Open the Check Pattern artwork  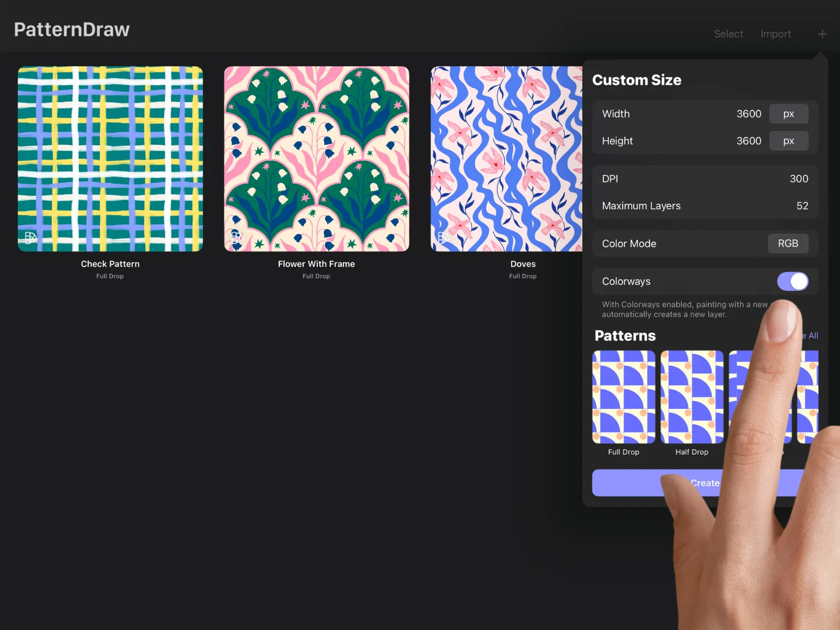(x=110, y=159)
